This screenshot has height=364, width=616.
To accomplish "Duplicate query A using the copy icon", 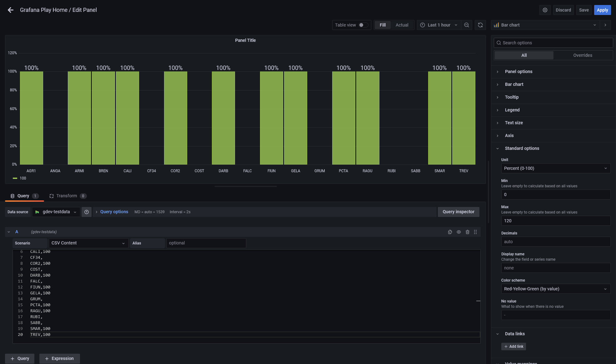I will tap(450, 232).
